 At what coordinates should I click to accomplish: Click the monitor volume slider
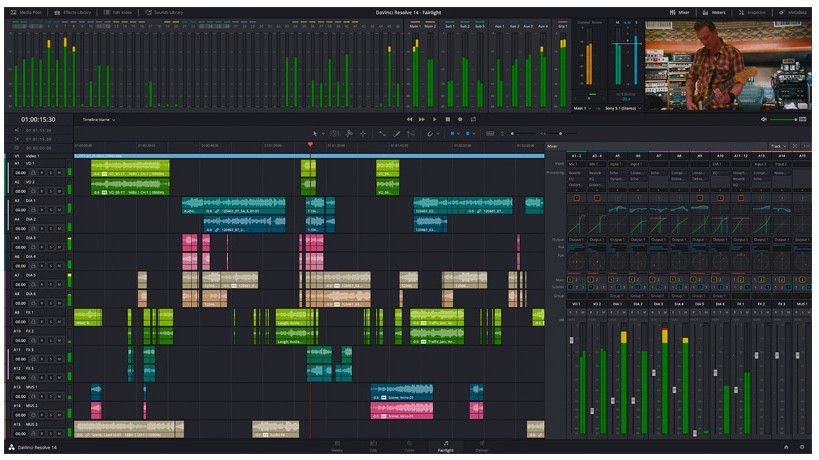point(782,120)
